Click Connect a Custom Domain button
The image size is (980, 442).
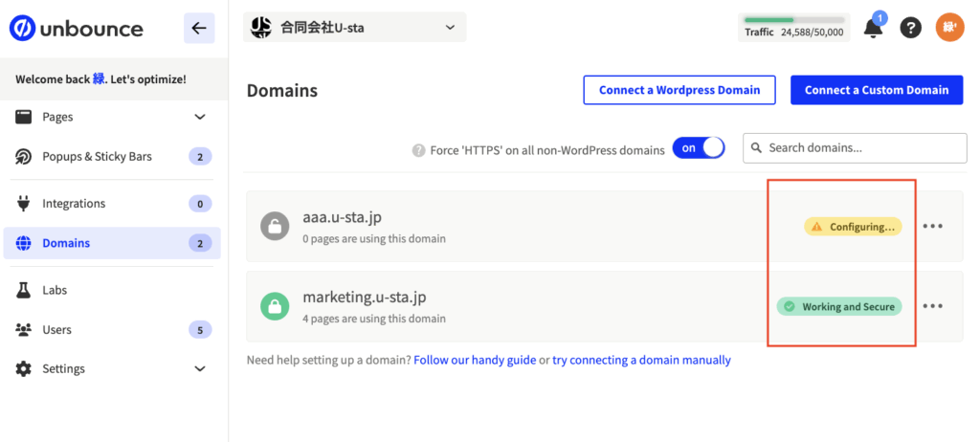click(877, 90)
